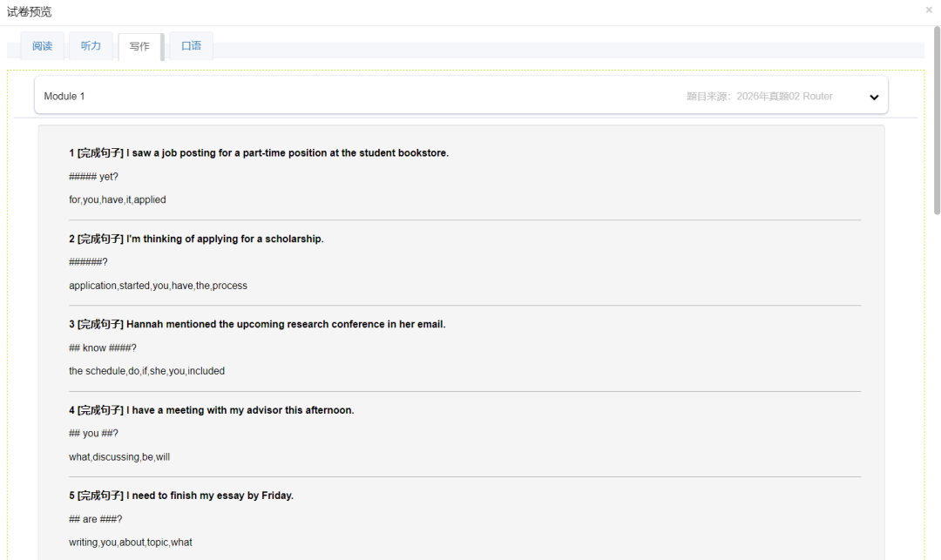This screenshot has width=941, height=560.
Task: Select question 3 about Hannah's research conference
Action: tap(257, 325)
